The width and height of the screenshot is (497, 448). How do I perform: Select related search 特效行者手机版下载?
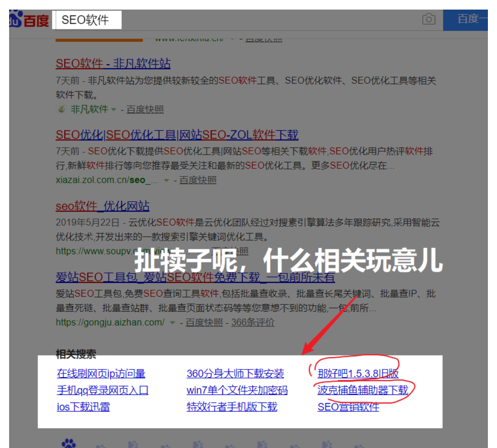click(232, 406)
